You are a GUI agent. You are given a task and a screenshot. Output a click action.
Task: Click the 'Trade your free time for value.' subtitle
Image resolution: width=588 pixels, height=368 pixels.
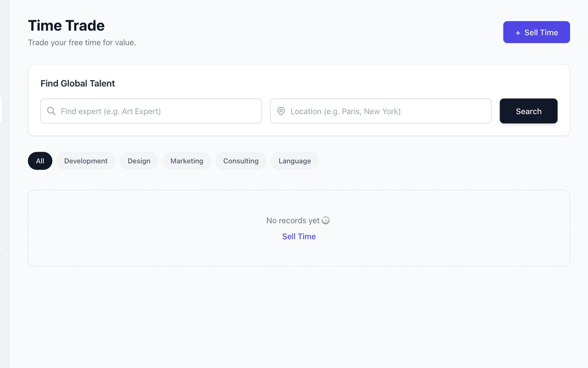[x=82, y=43]
